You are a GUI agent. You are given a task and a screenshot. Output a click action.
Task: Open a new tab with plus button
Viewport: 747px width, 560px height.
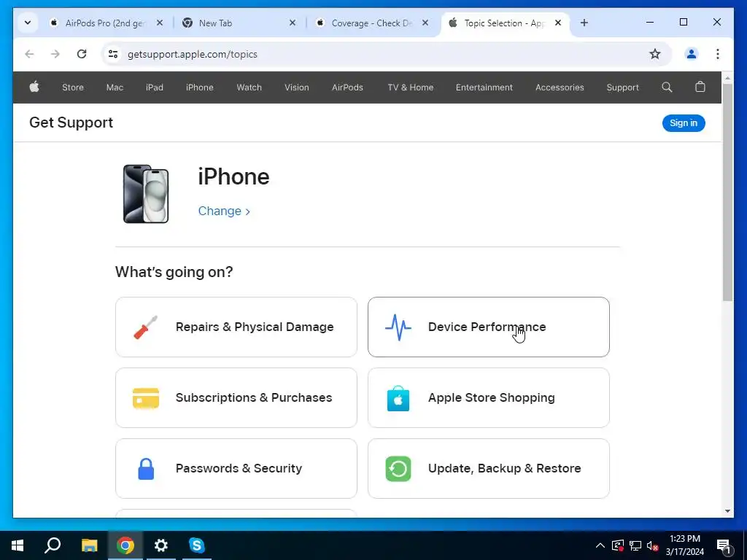tap(584, 23)
